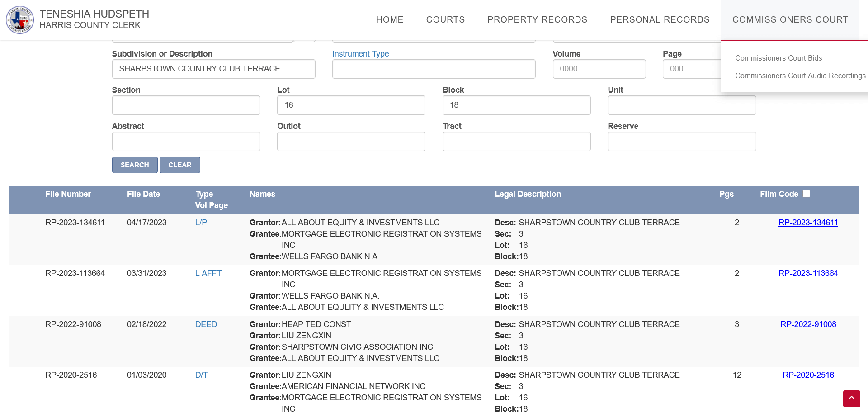This screenshot has height=413, width=868.
Task: Click grantor HEAP TED CONST
Action: click(x=316, y=324)
